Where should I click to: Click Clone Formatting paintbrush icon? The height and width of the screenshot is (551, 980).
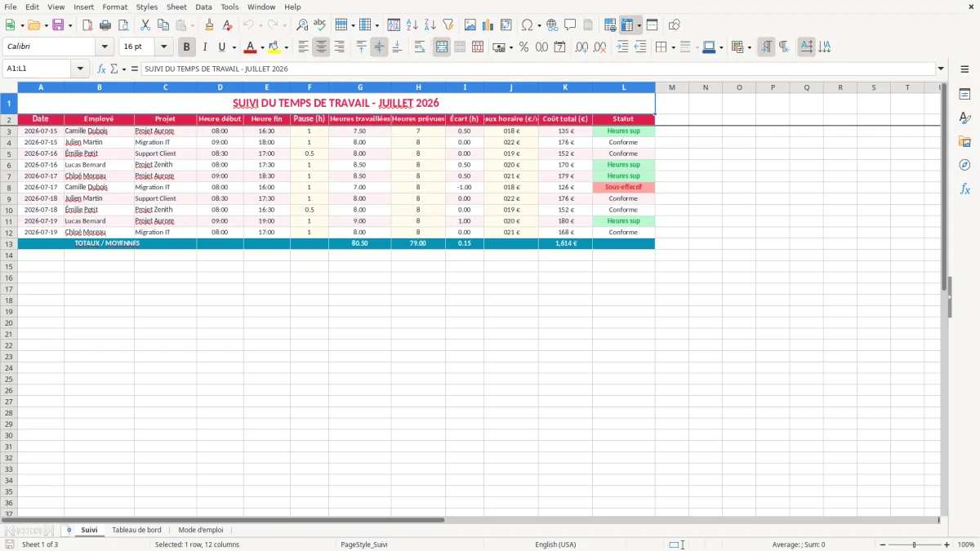coord(210,25)
